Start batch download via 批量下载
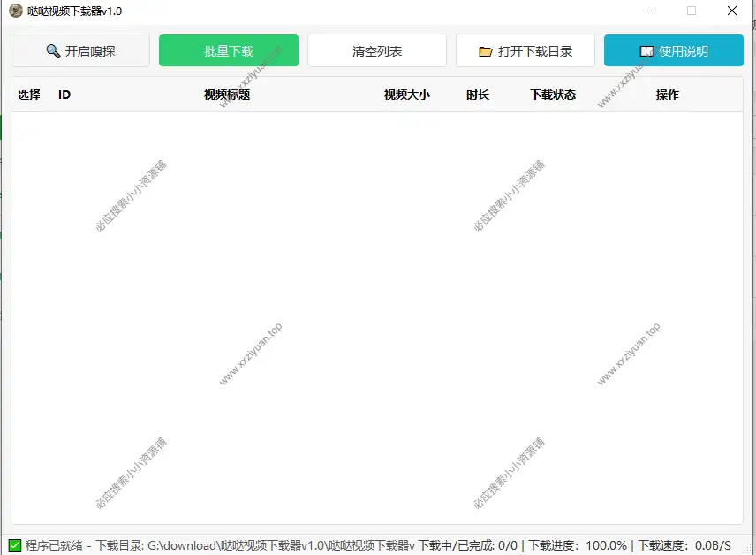The height and width of the screenshot is (555, 756). 228,50
